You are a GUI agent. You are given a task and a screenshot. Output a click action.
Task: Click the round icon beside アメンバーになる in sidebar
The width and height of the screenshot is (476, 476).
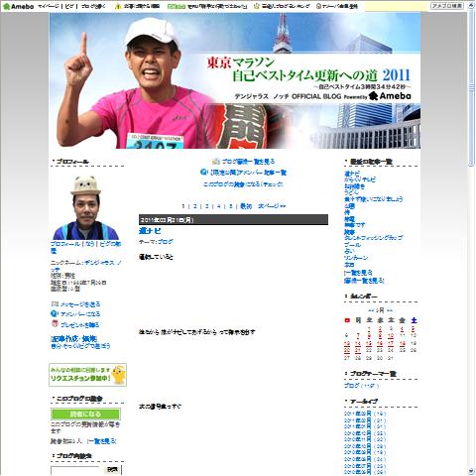click(55, 313)
